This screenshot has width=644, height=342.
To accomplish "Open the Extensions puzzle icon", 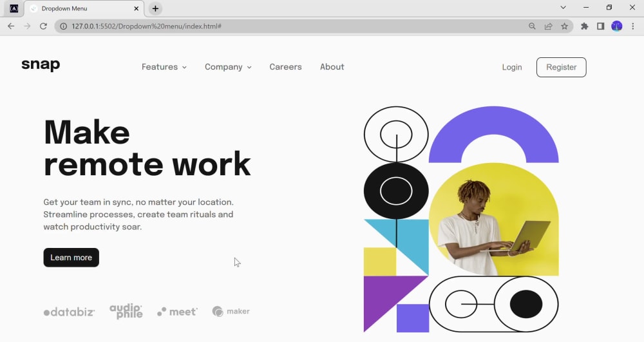I will click(x=585, y=26).
